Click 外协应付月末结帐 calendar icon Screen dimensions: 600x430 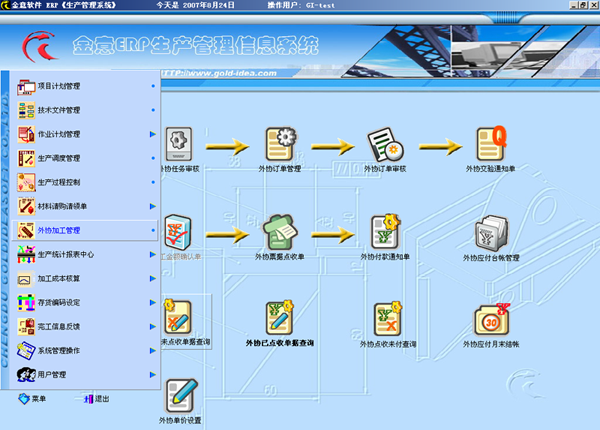click(490, 320)
